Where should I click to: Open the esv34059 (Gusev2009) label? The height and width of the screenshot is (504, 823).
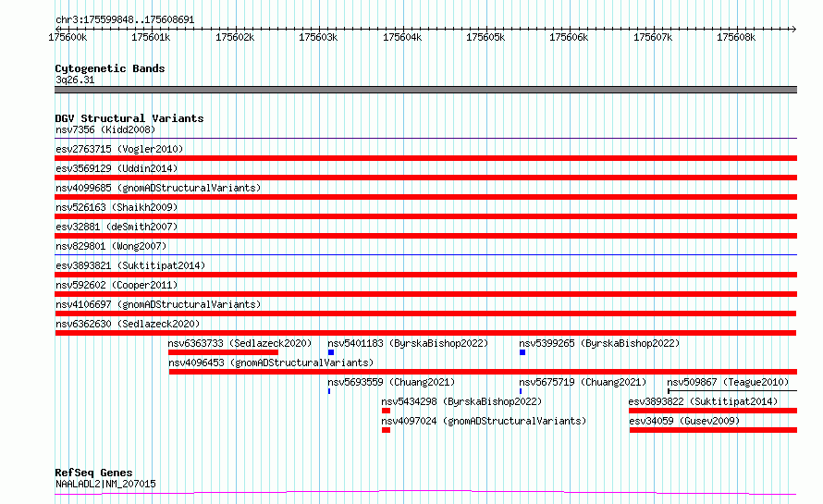click(684, 421)
